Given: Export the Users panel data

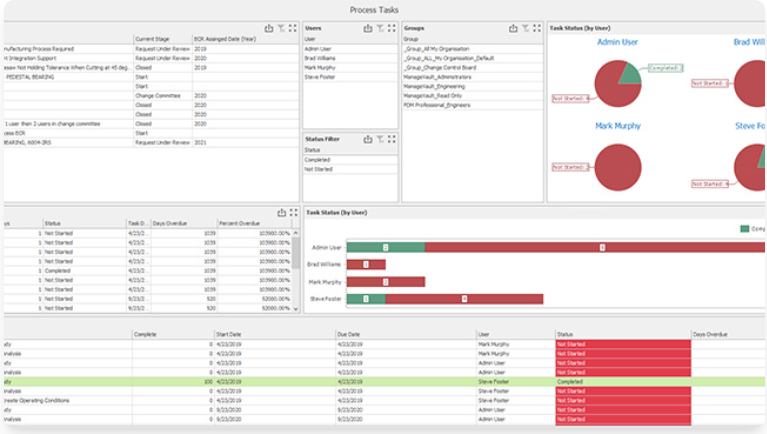Looking at the screenshot, I should coord(368,28).
